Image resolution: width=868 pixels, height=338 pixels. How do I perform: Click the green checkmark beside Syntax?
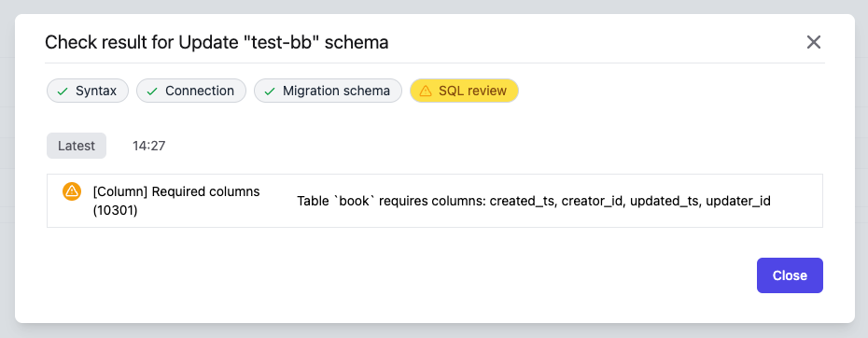tap(63, 91)
